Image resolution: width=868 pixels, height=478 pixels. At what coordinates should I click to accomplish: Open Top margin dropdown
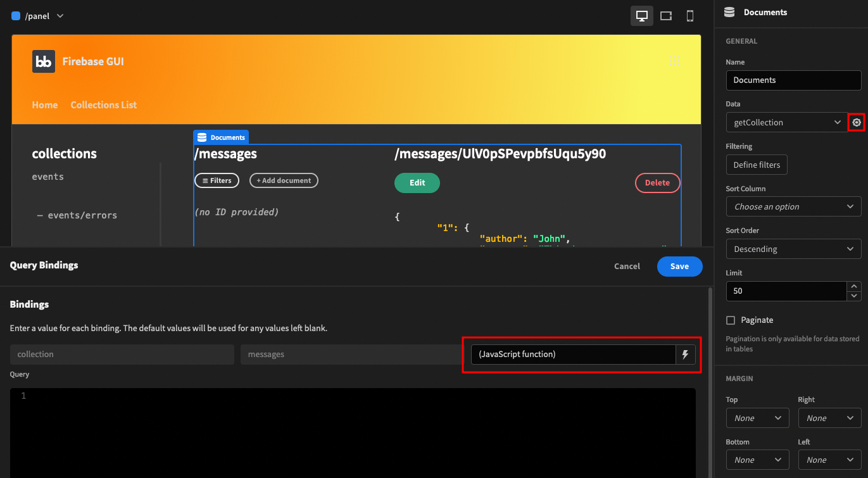pos(757,418)
